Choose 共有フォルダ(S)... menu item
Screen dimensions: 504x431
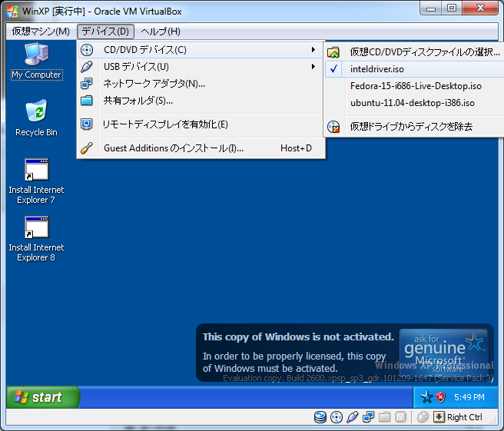coord(201,101)
